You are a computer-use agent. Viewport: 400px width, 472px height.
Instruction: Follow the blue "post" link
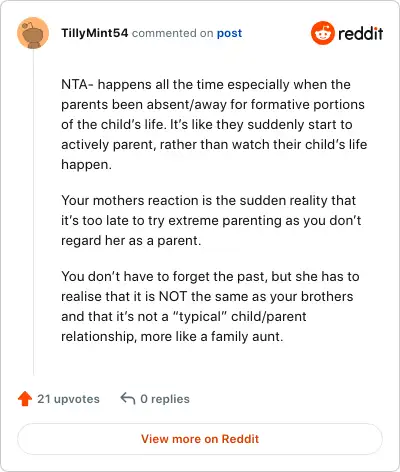pos(229,33)
